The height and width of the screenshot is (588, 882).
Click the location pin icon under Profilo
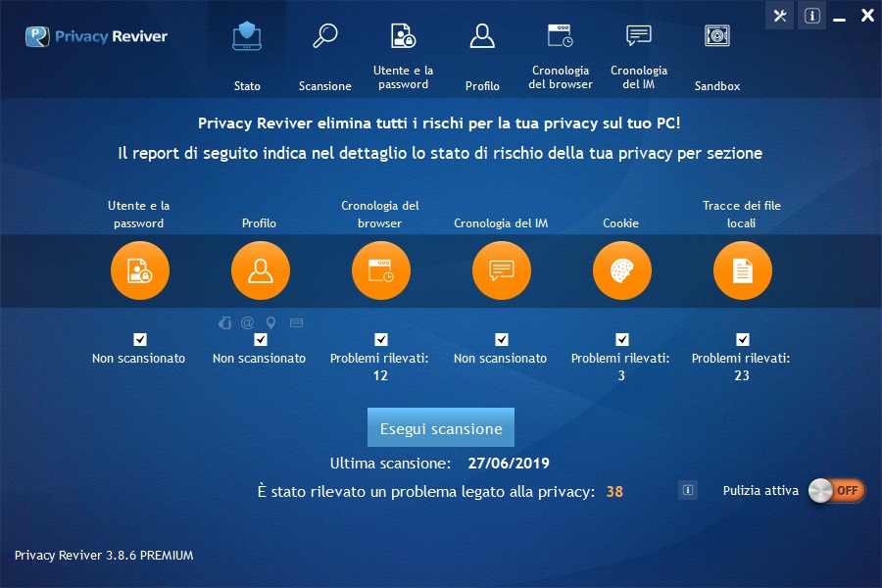point(271,322)
